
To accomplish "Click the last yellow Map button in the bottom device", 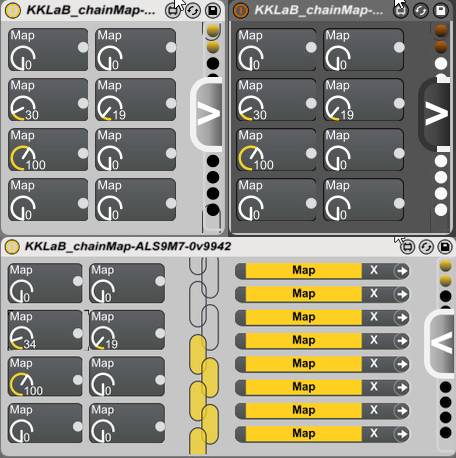I will tap(304, 433).
